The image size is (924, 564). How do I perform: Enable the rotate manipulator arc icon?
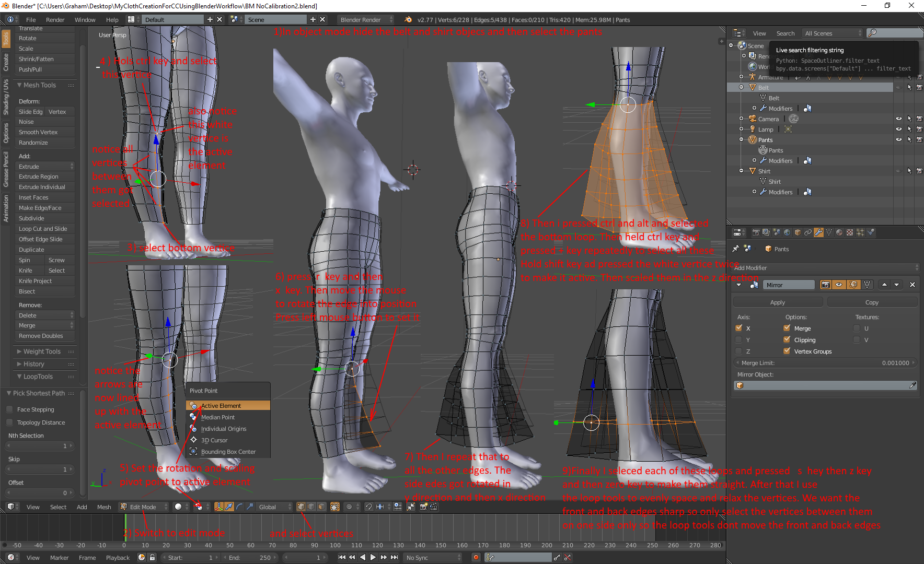[239, 507]
